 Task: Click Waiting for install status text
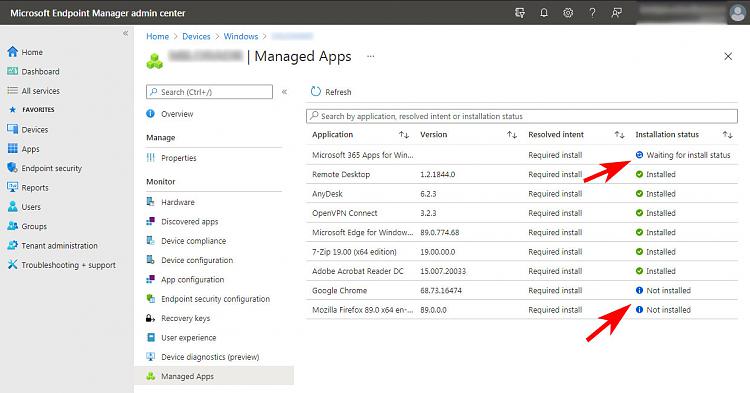(x=688, y=155)
